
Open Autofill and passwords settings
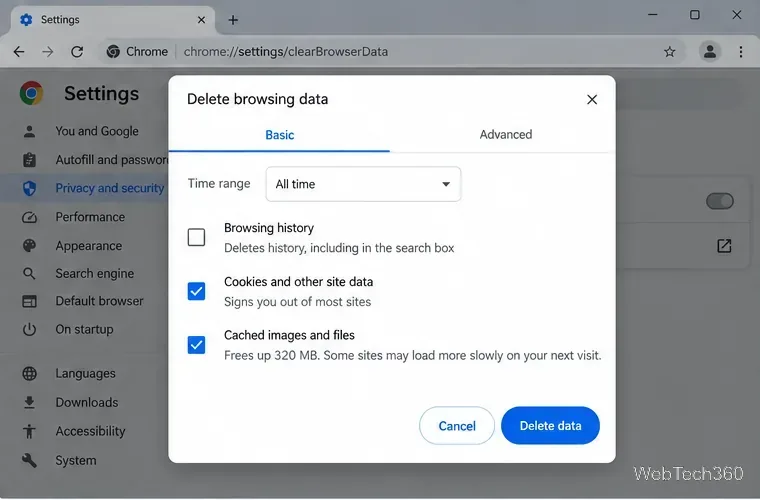pos(111,159)
